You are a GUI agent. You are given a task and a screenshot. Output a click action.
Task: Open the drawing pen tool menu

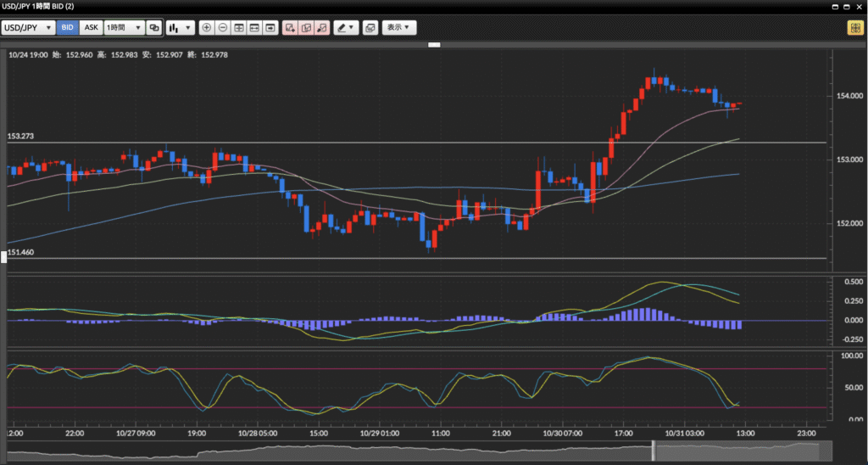pyautogui.click(x=345, y=28)
